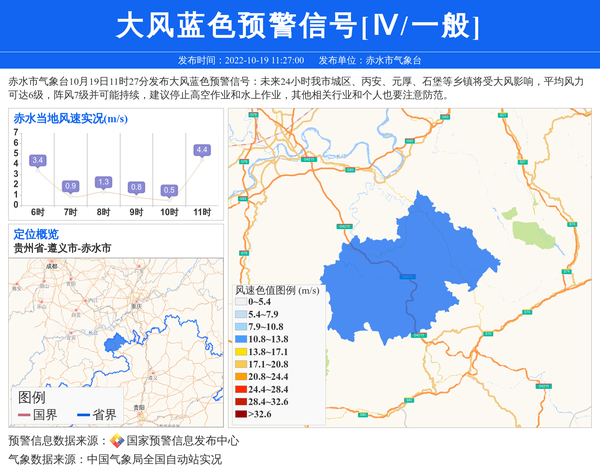The height and width of the screenshot is (471, 600).
Task: Click the warning description paragraph starting 赤水市气象台10月19日
Action: 296,88
